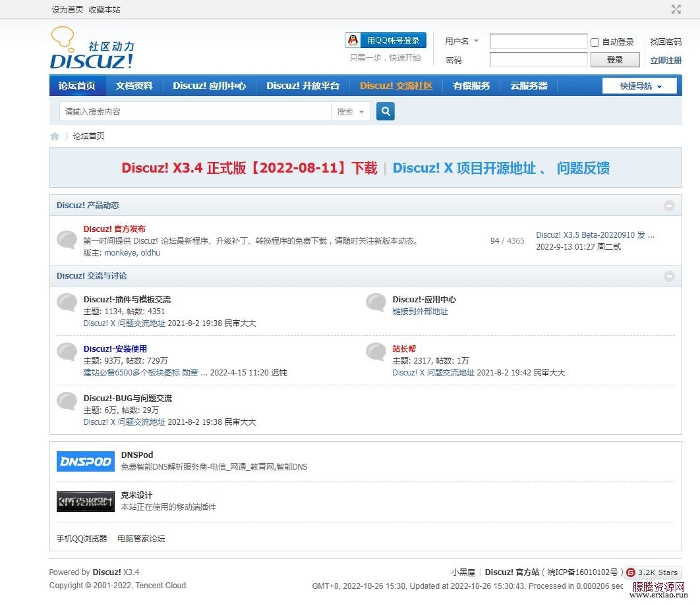The height and width of the screenshot is (606, 700).
Task: Click the 找回密码 link
Action: pos(666,41)
